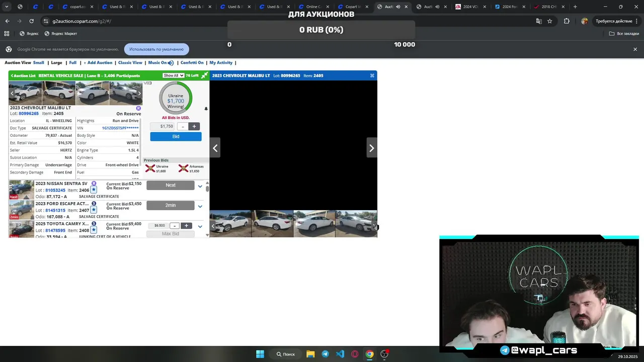
Task: Toggle Confetti On setting
Action: (192, 63)
